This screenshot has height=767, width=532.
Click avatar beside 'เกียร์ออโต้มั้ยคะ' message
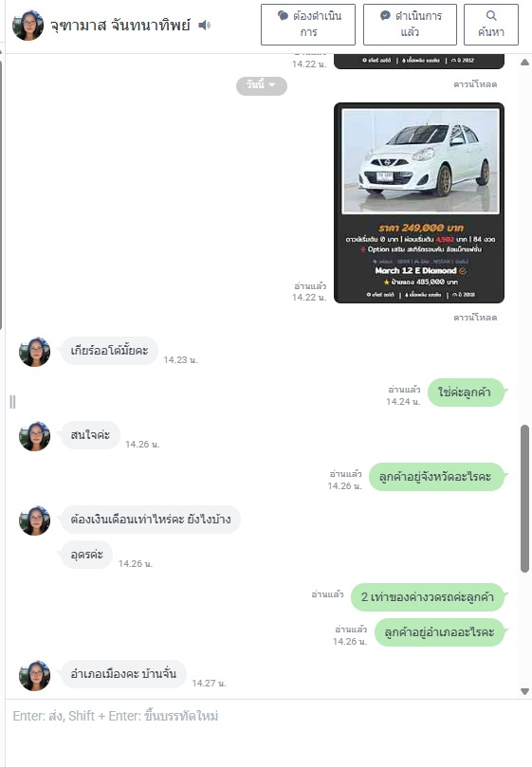[x=34, y=352]
